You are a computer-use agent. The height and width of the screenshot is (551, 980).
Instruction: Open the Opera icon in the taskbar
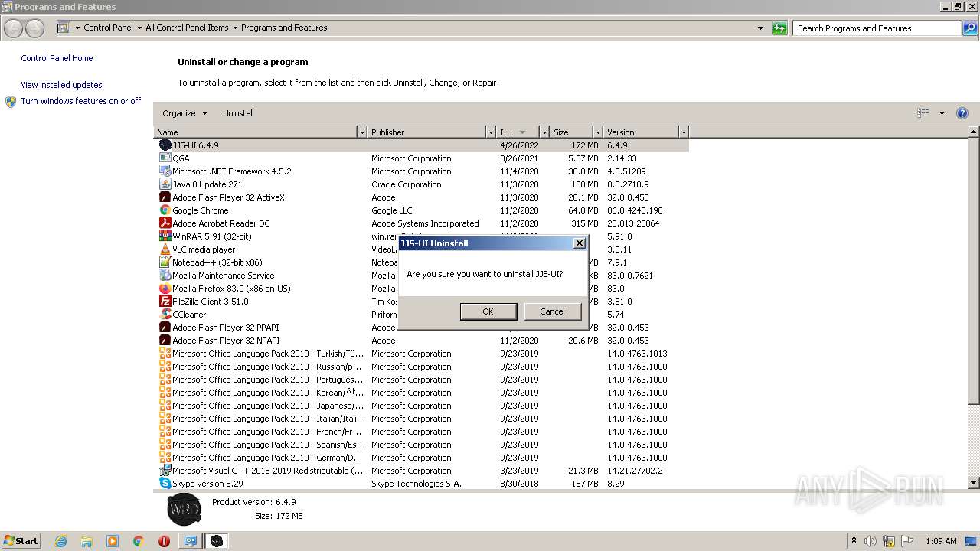tap(164, 541)
